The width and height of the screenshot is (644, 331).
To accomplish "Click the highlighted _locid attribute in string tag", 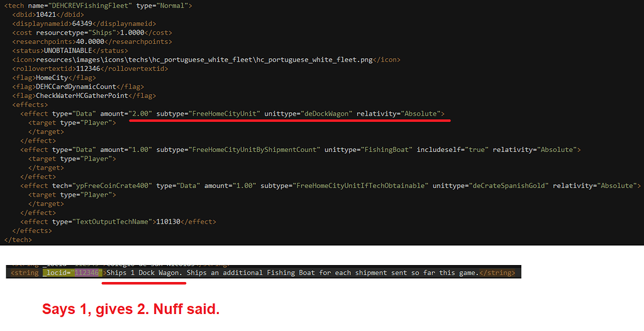I will (57, 273).
